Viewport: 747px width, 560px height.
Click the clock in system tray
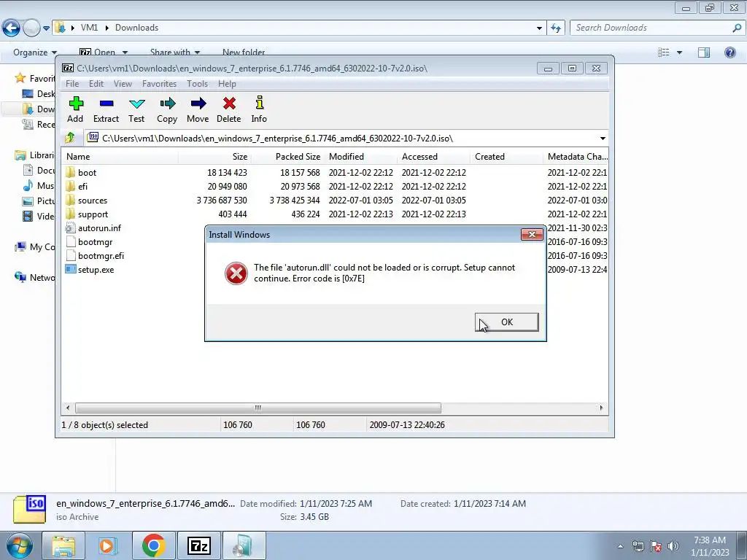[x=710, y=546]
